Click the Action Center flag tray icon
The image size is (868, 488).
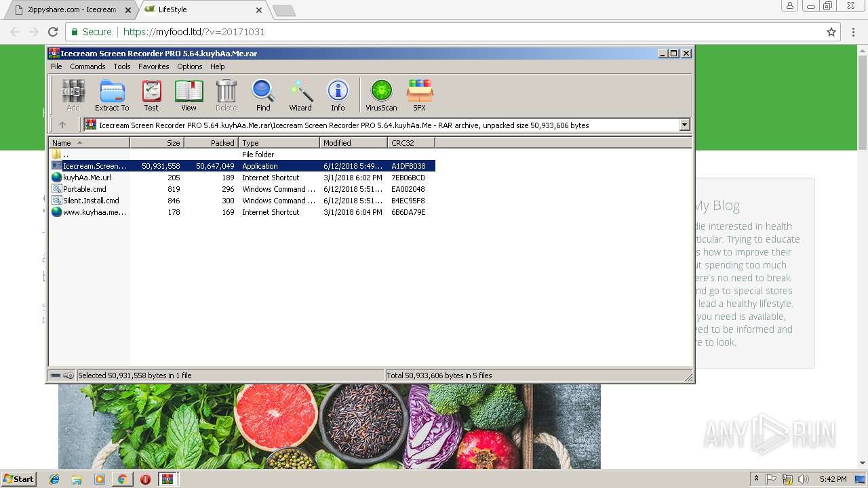click(771, 479)
